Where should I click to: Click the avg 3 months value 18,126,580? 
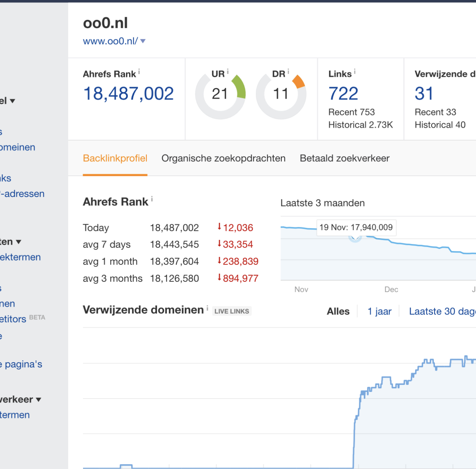[x=175, y=278]
